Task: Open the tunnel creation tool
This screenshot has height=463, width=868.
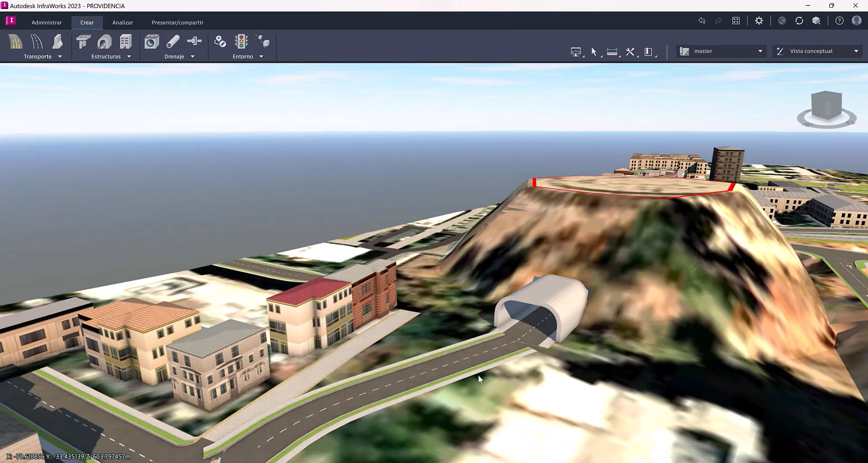Action: (104, 42)
